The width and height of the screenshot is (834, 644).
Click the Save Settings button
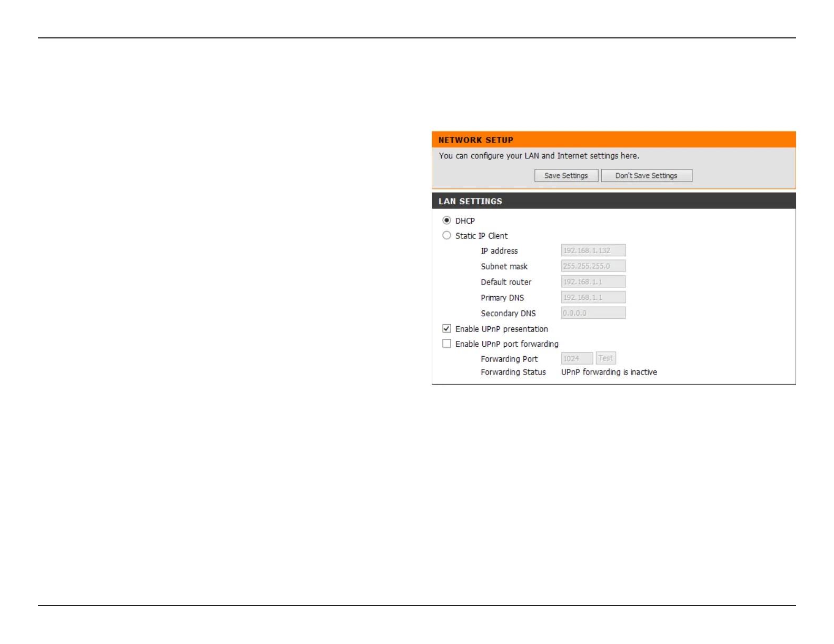[x=566, y=176]
